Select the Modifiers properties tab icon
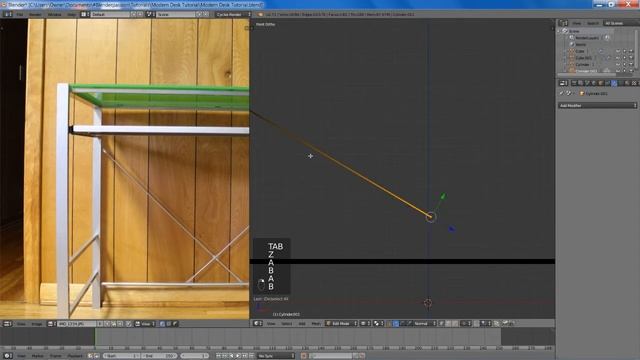 (614, 83)
